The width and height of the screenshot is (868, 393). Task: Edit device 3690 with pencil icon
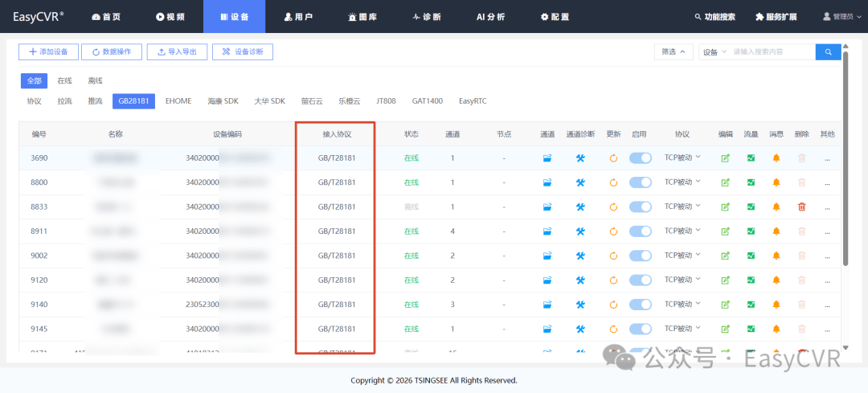tap(725, 158)
